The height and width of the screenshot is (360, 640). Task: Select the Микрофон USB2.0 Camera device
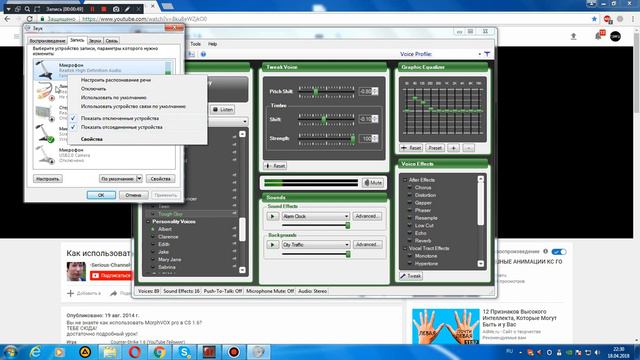click(104, 155)
